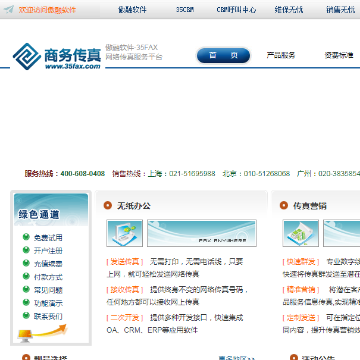This screenshot has height=360, width=360.
Task: Click the document thumbnail icon under 传真营销
Action: click(x=300, y=233)
